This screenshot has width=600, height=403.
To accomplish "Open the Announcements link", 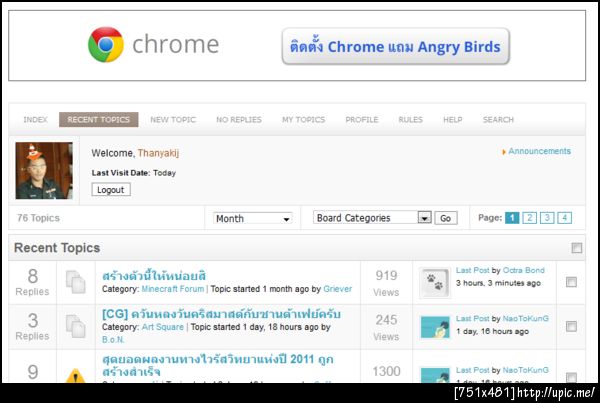I will pyautogui.click(x=539, y=151).
